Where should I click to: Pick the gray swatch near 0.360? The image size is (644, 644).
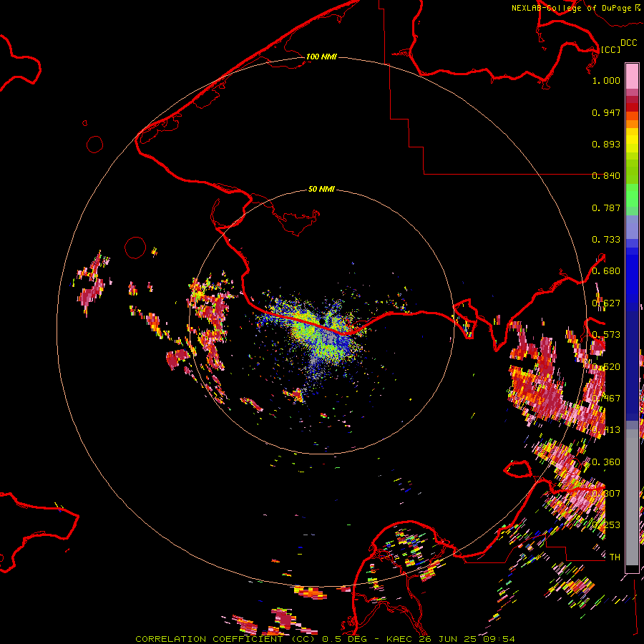click(x=632, y=501)
